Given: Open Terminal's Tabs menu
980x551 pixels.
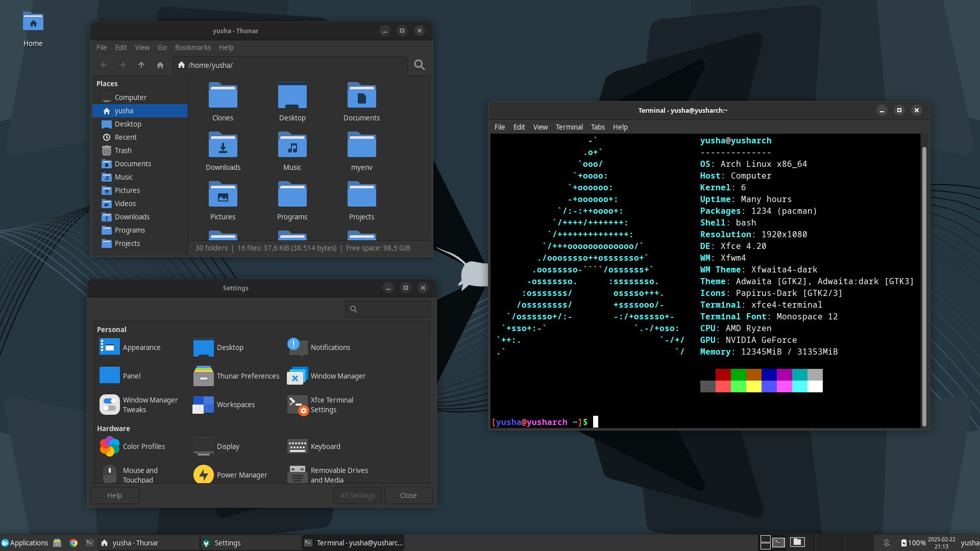Looking at the screenshot, I should [598, 127].
